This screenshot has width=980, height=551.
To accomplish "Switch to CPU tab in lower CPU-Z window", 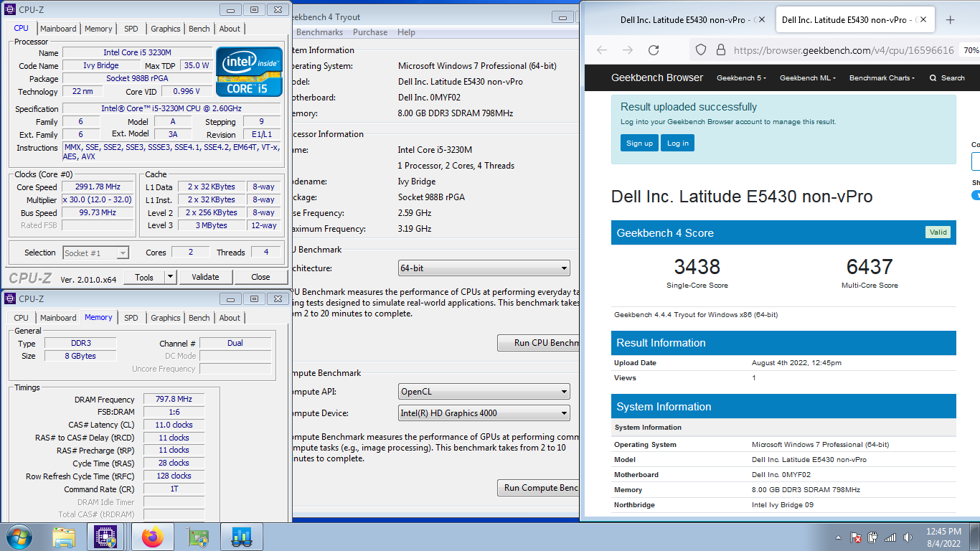I will [22, 318].
